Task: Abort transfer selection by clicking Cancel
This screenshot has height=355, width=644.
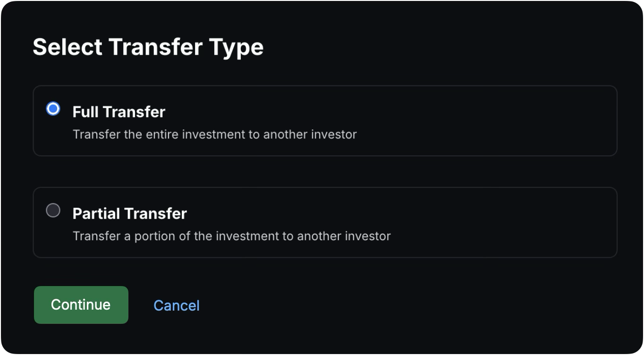Action: click(x=176, y=305)
